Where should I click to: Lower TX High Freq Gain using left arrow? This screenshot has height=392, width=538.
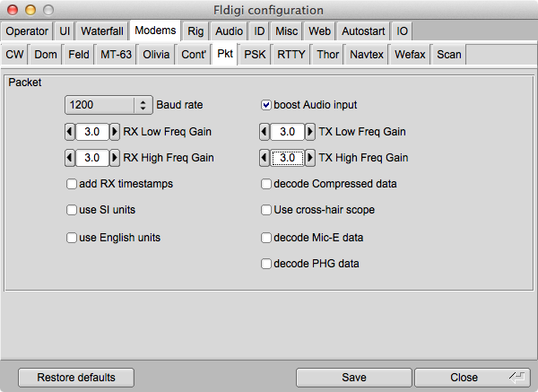tap(265, 158)
